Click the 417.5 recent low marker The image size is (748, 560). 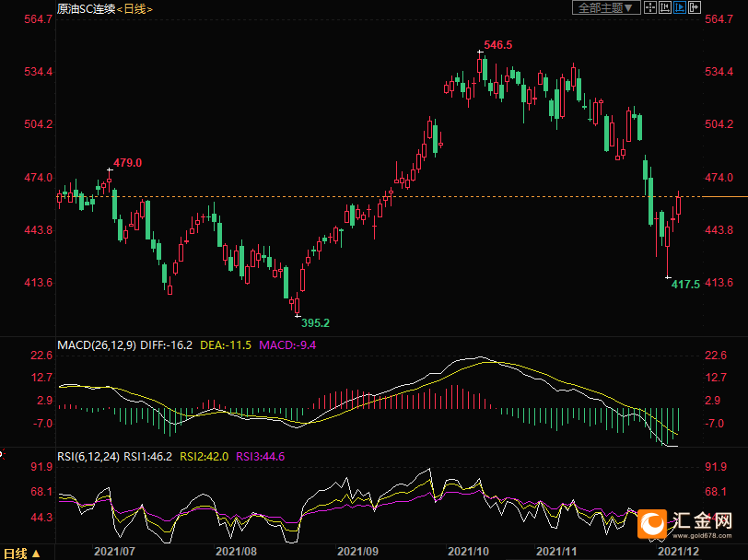685,285
